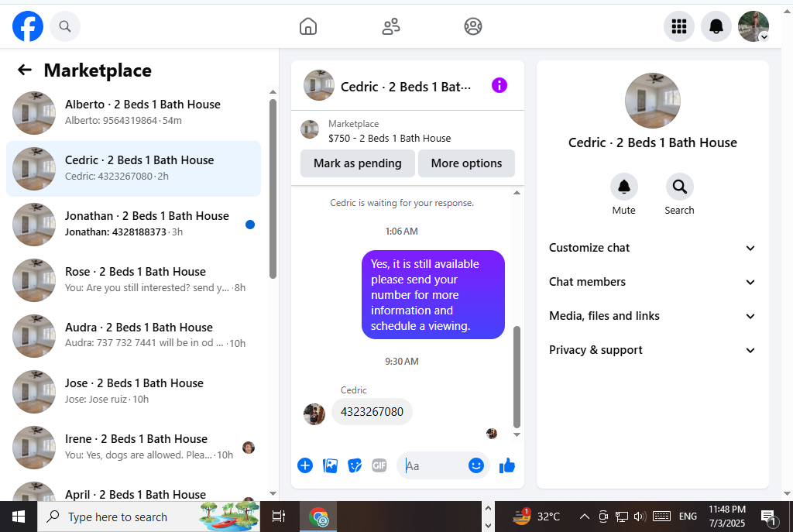793x532 pixels.
Task: Open Groups icon in top bar
Action: coord(473,26)
